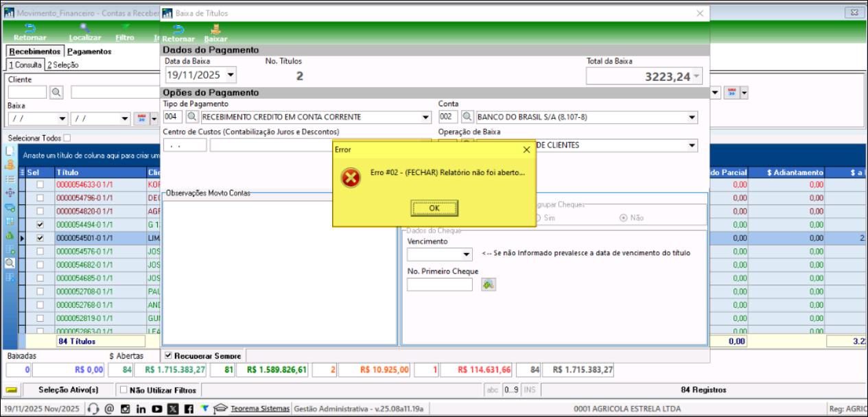Expand the Data da Baixa date dropdown

(230, 75)
